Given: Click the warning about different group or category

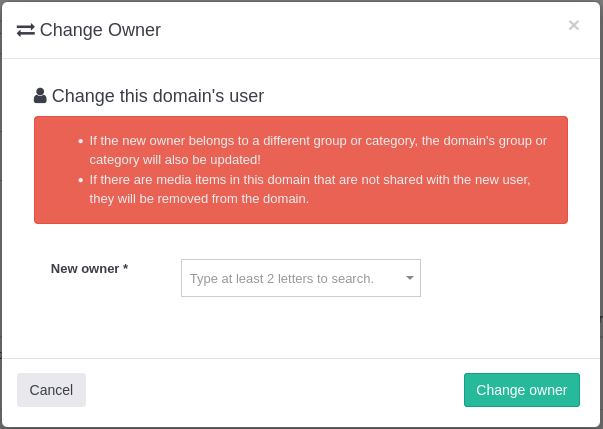Looking at the screenshot, I should point(318,140).
